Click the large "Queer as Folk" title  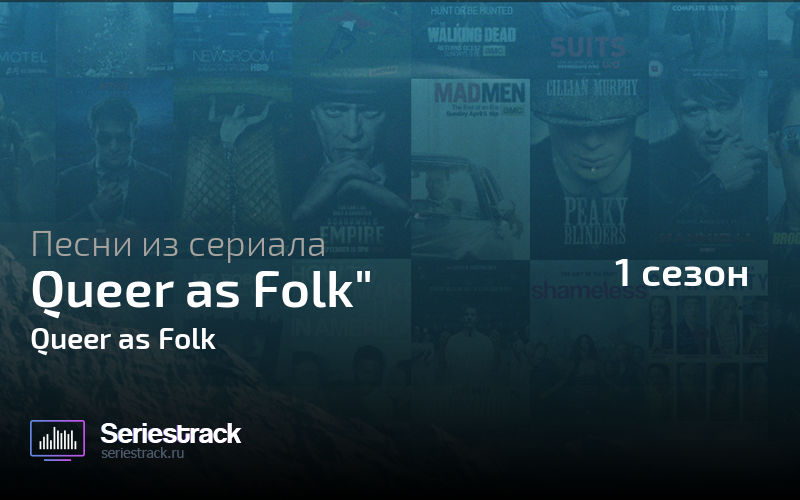click(x=202, y=291)
